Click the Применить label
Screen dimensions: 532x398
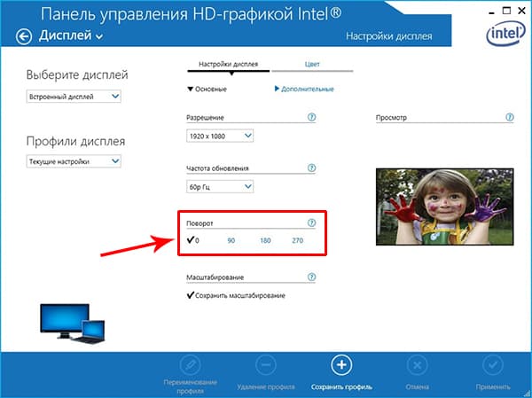[x=493, y=386]
